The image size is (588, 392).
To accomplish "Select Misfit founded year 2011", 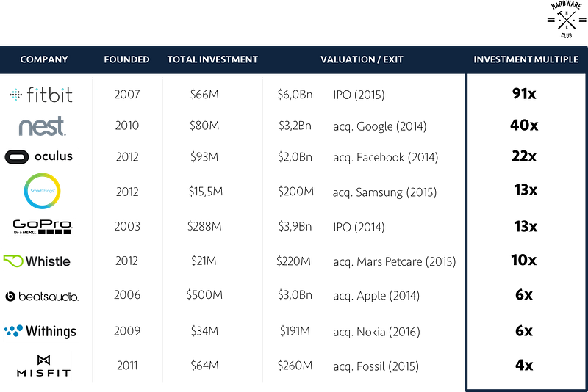I will pos(127,365).
